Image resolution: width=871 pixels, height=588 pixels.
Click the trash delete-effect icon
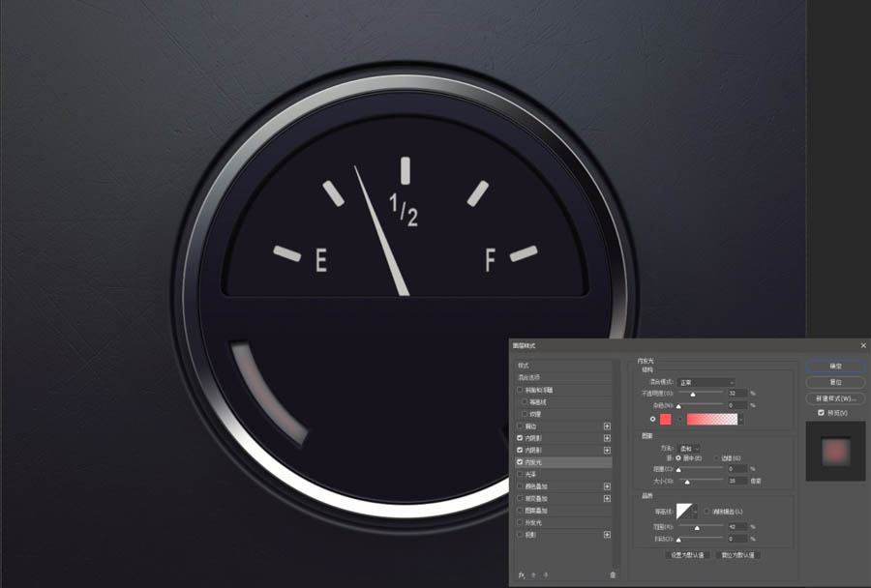[x=613, y=575]
